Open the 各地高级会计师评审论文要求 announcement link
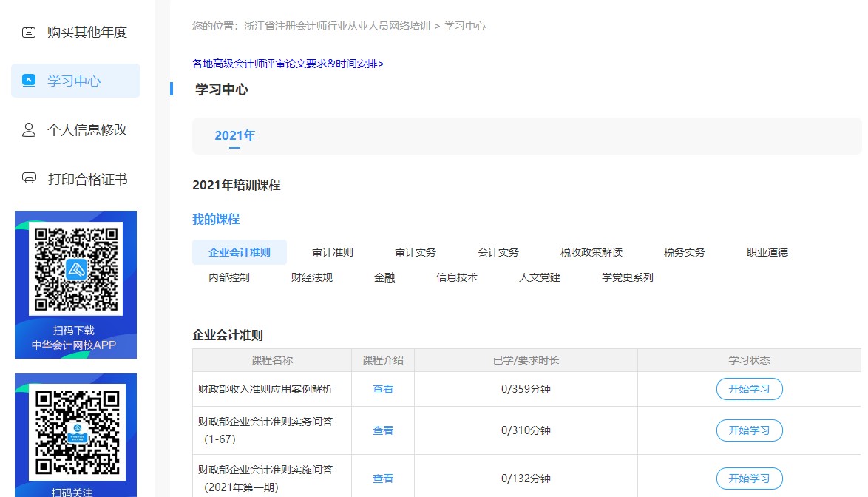This screenshot has height=497, width=868. [288, 64]
